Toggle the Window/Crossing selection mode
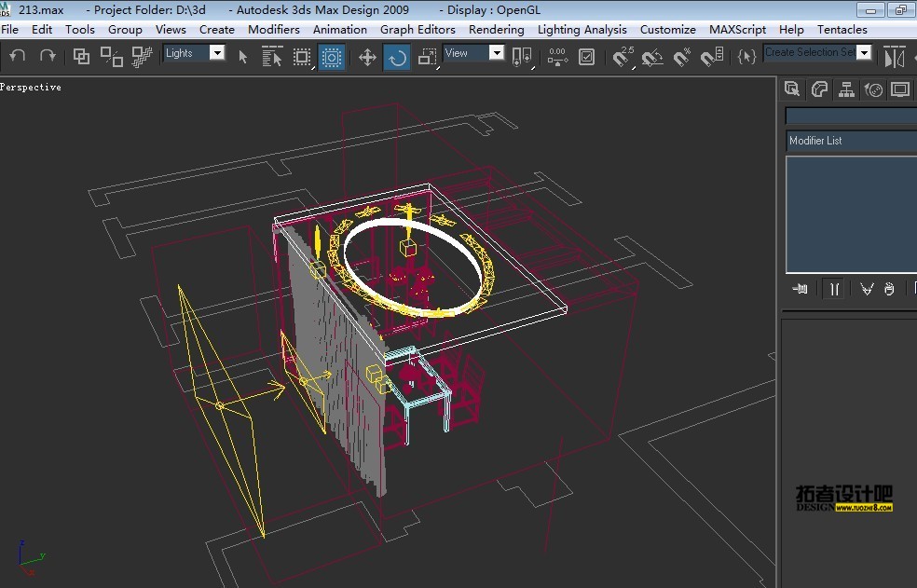The image size is (917, 588). [332, 57]
